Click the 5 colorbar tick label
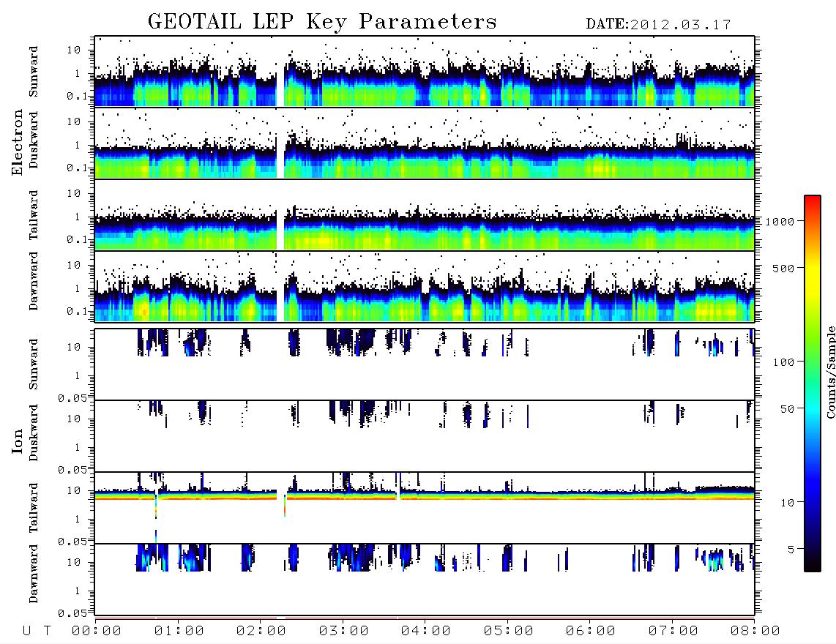Image resolution: width=836 pixels, height=644 pixels. click(x=791, y=549)
